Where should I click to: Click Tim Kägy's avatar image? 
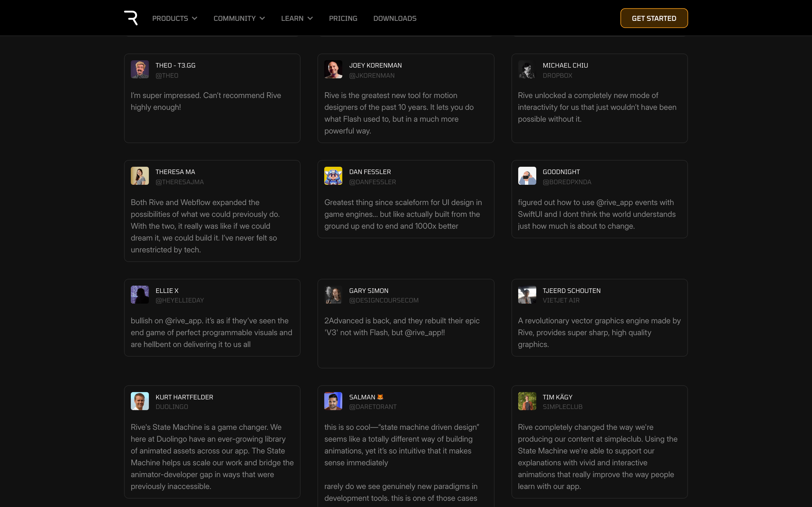[x=527, y=401]
